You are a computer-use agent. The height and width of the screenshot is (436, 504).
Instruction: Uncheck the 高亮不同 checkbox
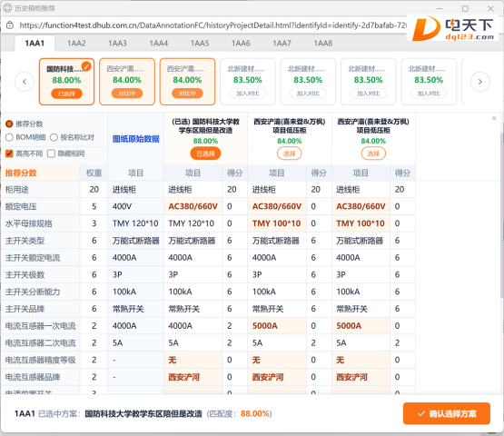pyautogui.click(x=9, y=154)
